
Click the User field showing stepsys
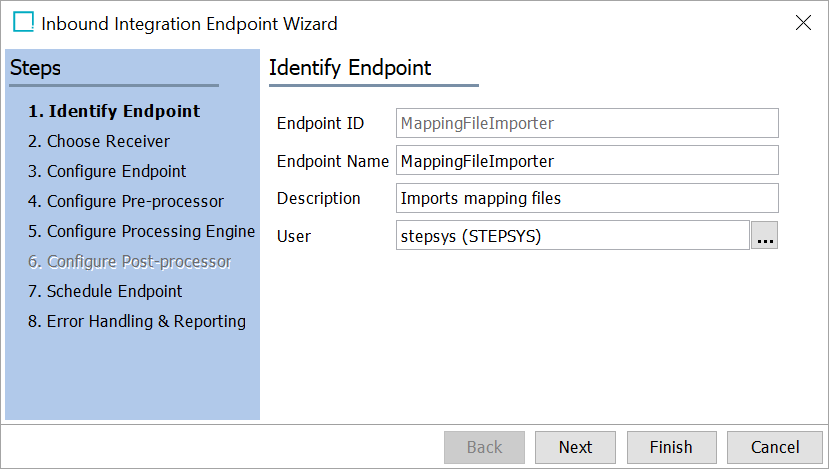click(573, 236)
